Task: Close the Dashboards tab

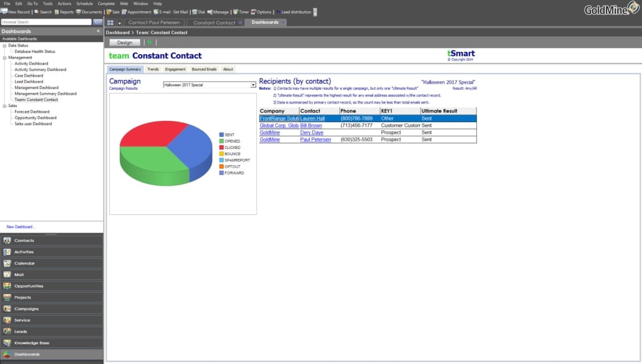Action: pyautogui.click(x=284, y=22)
